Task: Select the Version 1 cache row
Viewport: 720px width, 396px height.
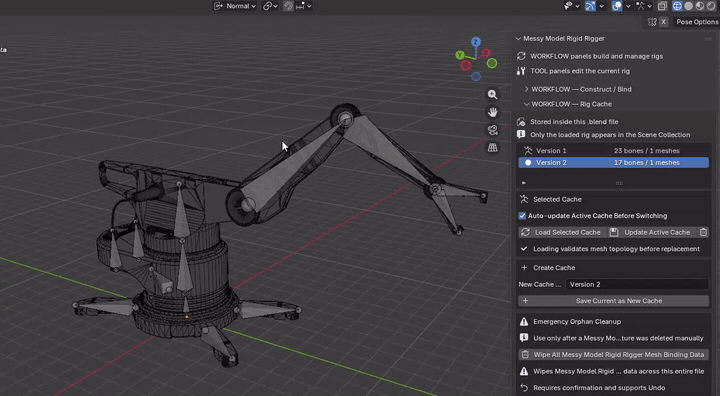Action: pyautogui.click(x=613, y=151)
